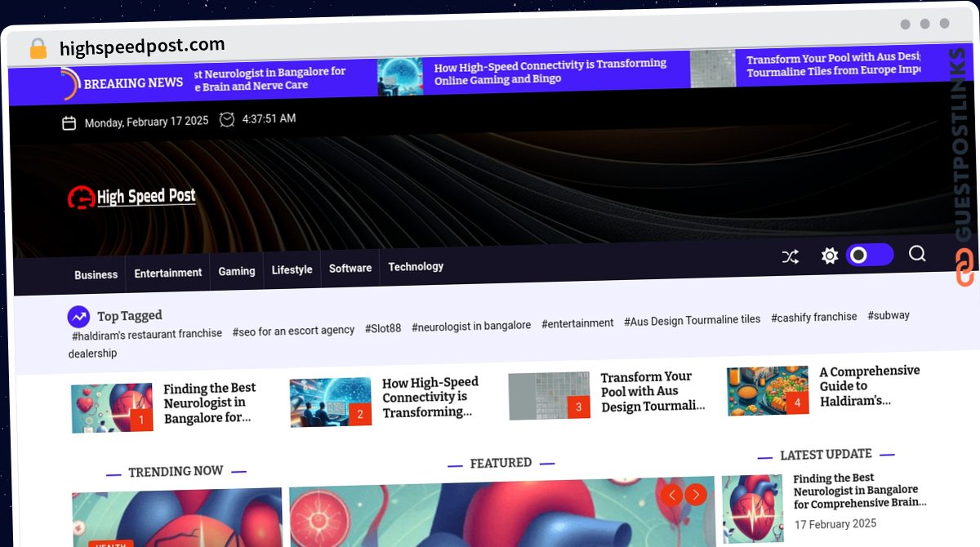Click the padlock icon in address bar
The width and height of the screenshot is (980, 547).
(38, 48)
